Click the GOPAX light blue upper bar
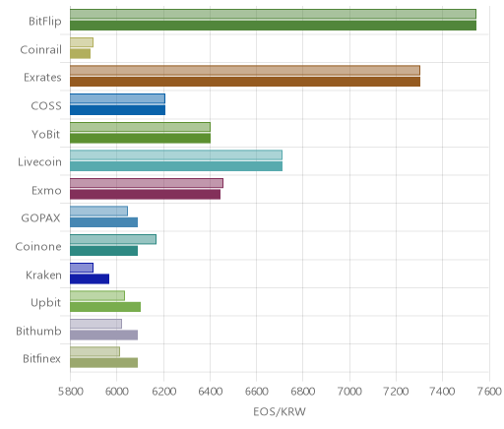Screen dimensions: 504x429 point(98,212)
